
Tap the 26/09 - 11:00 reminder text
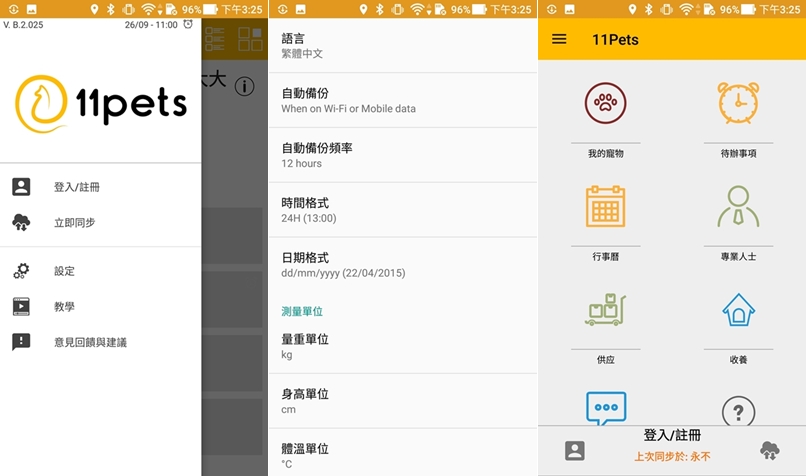[x=151, y=25]
